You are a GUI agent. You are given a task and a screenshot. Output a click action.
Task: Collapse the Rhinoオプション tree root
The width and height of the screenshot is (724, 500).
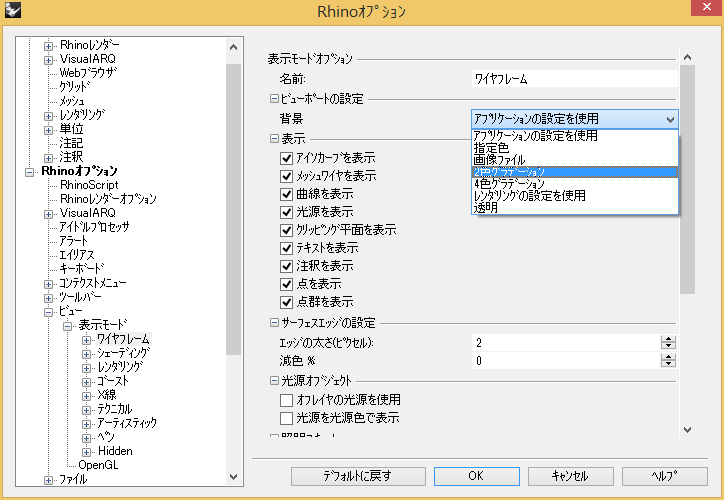tap(30, 172)
